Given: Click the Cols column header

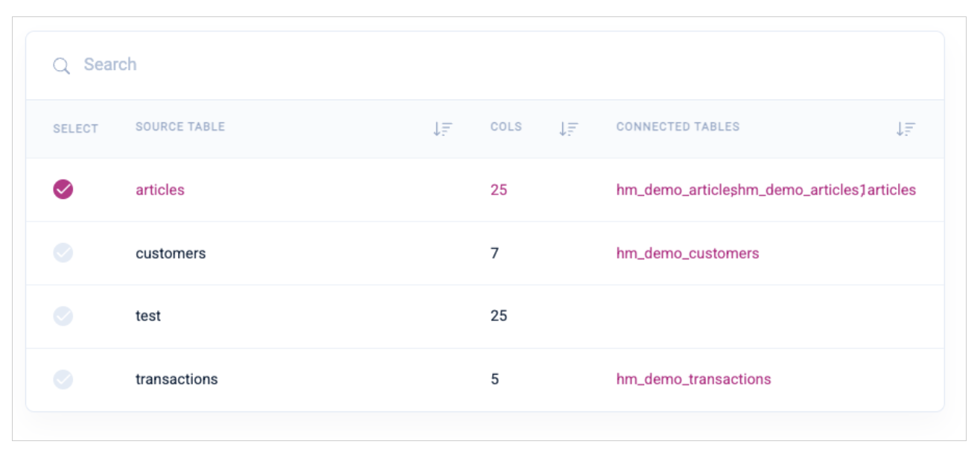Looking at the screenshot, I should pyautogui.click(x=506, y=127).
